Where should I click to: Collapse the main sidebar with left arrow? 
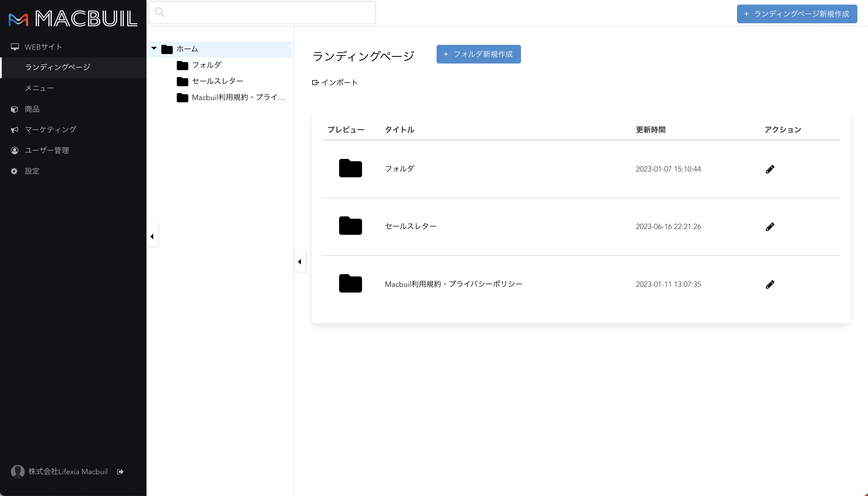click(152, 236)
